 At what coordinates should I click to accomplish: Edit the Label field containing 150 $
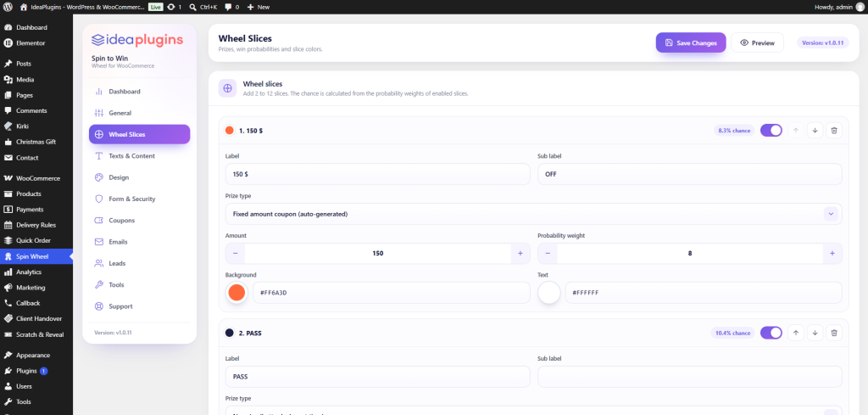377,174
